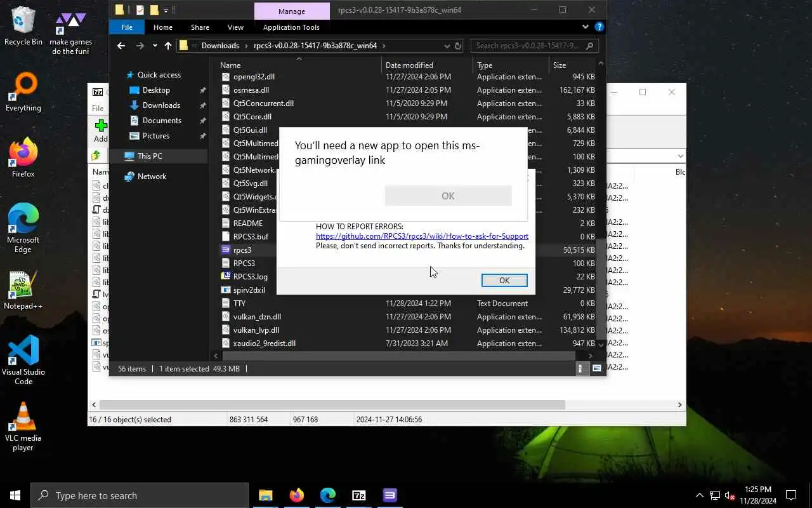Image resolution: width=812 pixels, height=508 pixels.
Task: Click OK on the ms-gamingoverlay dialog
Action: pyautogui.click(x=448, y=196)
